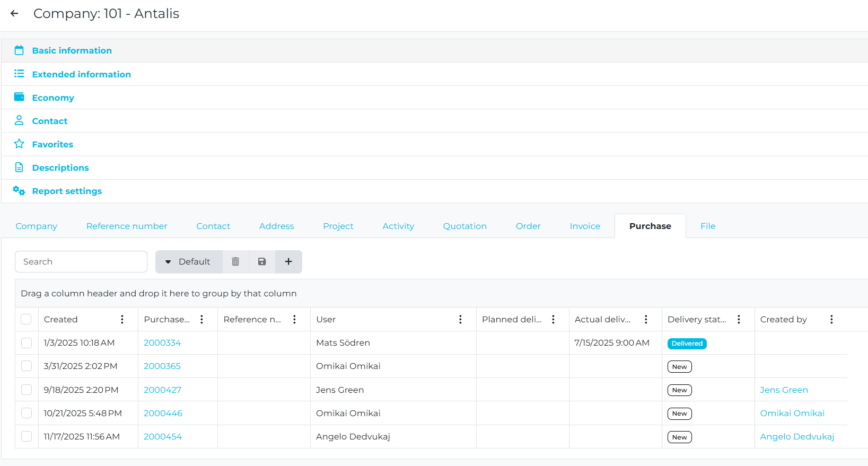Open purchase order 2000427 link
This screenshot has width=868, height=466.
162,390
